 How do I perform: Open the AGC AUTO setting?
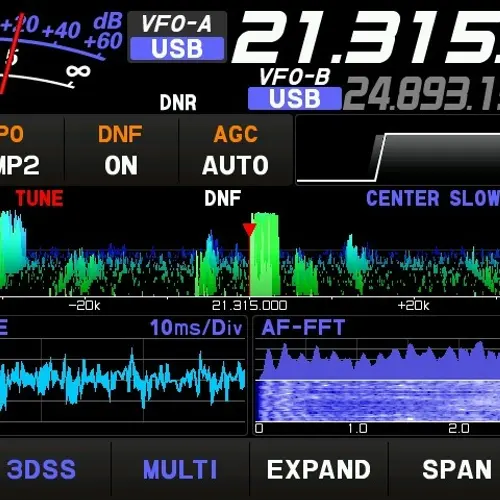pos(235,150)
